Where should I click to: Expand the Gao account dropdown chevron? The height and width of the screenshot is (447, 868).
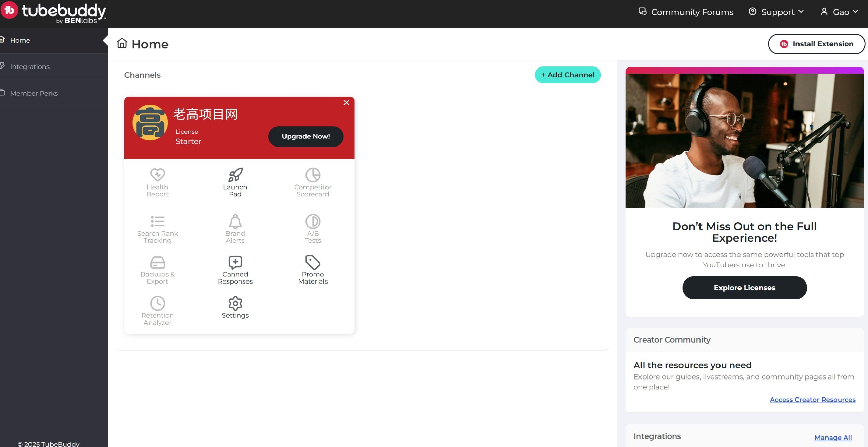point(855,12)
